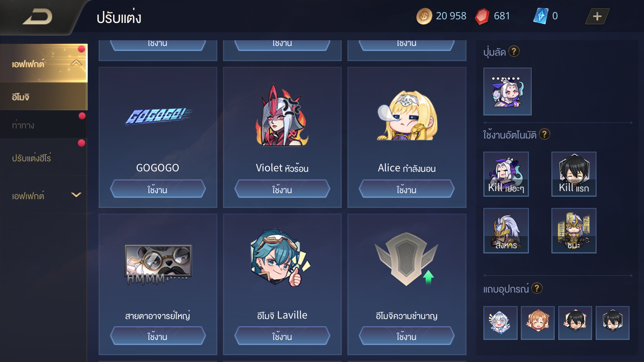This screenshot has width=644, height=362.
Task: Click the back arrow icon
Action: click(37, 17)
